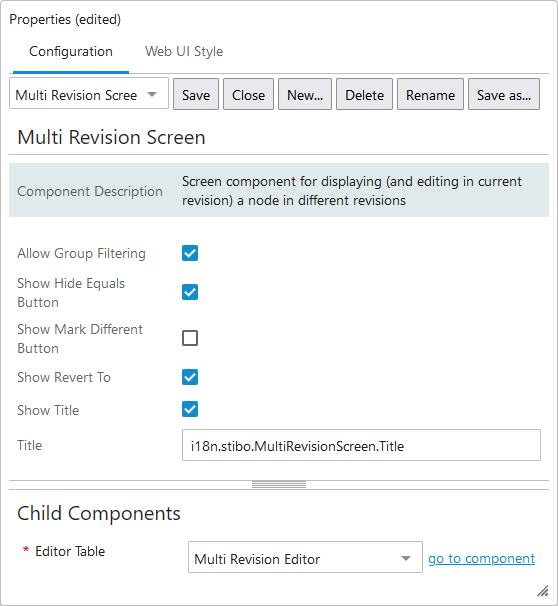
Task: Switch to the Web UI Style tab
Action: pyautogui.click(x=184, y=51)
